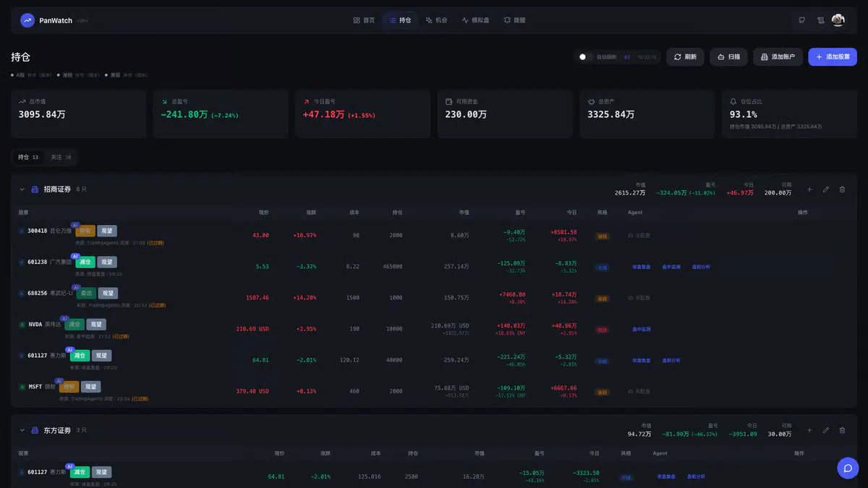This screenshot has height=488, width=868.
Task: Click the market badge before NVDA
Action: [22, 325]
